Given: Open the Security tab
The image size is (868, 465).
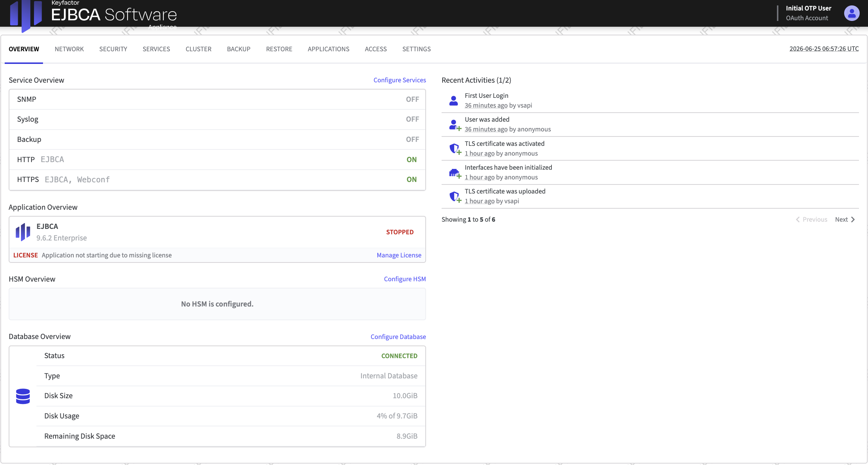Looking at the screenshot, I should pos(113,49).
